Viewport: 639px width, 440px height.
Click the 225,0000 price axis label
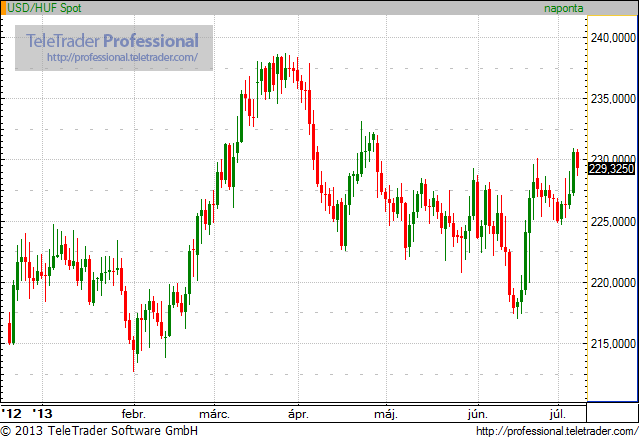click(x=613, y=222)
